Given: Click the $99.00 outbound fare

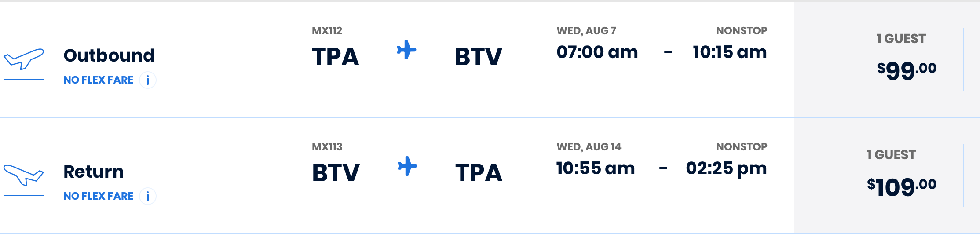Looking at the screenshot, I should [x=906, y=70].
